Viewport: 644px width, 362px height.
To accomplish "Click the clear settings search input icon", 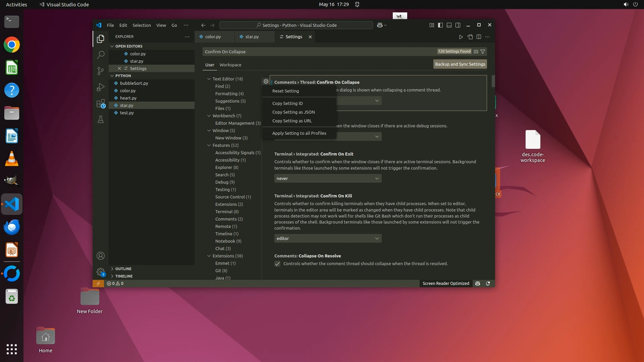I will [476, 52].
